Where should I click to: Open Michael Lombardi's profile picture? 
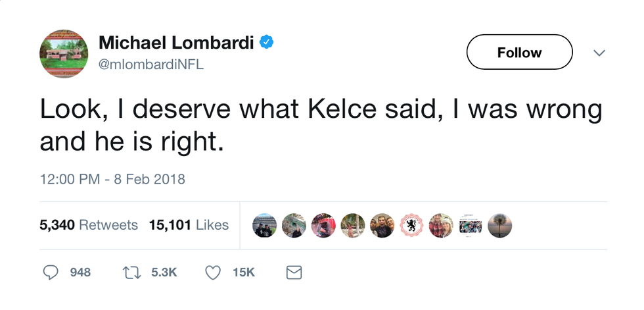click(64, 53)
